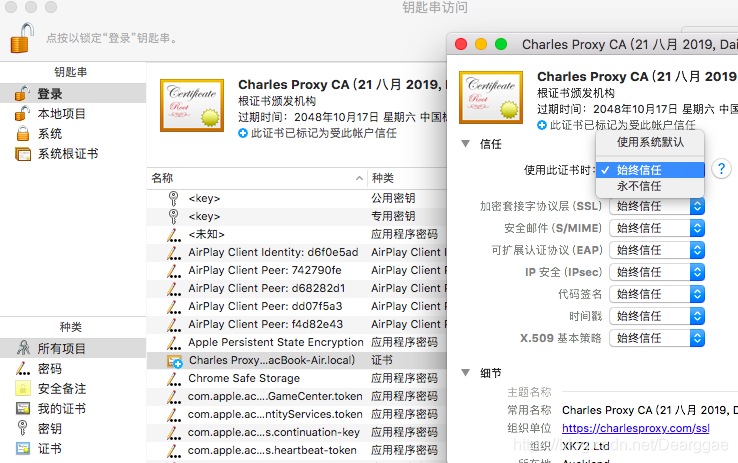The width and height of the screenshot is (738, 463).
Task: Select com.apple.ac...s.continuation-key row
Action: coord(297,432)
